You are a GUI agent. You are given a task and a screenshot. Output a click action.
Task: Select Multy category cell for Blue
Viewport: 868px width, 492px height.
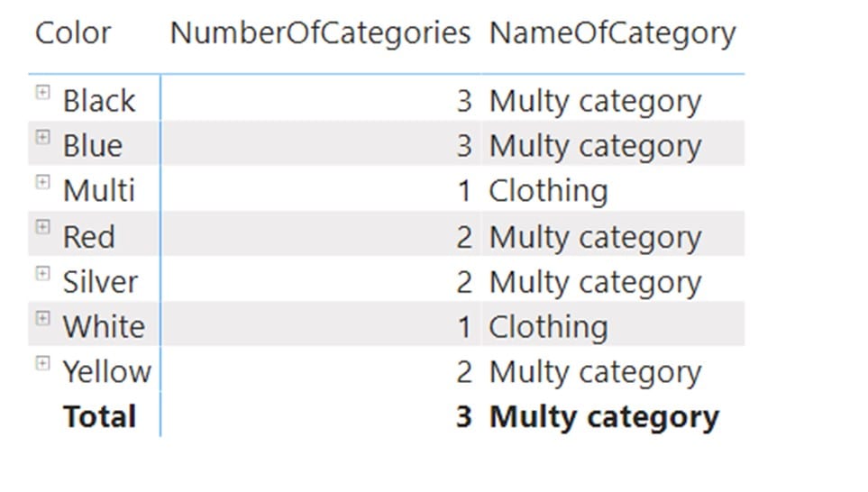pyautogui.click(x=595, y=147)
